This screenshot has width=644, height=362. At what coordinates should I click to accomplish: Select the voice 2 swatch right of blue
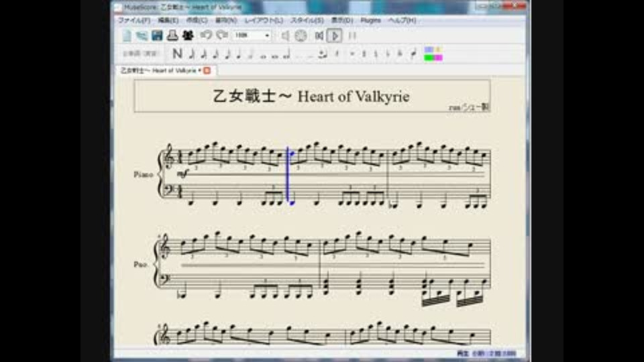point(438,50)
